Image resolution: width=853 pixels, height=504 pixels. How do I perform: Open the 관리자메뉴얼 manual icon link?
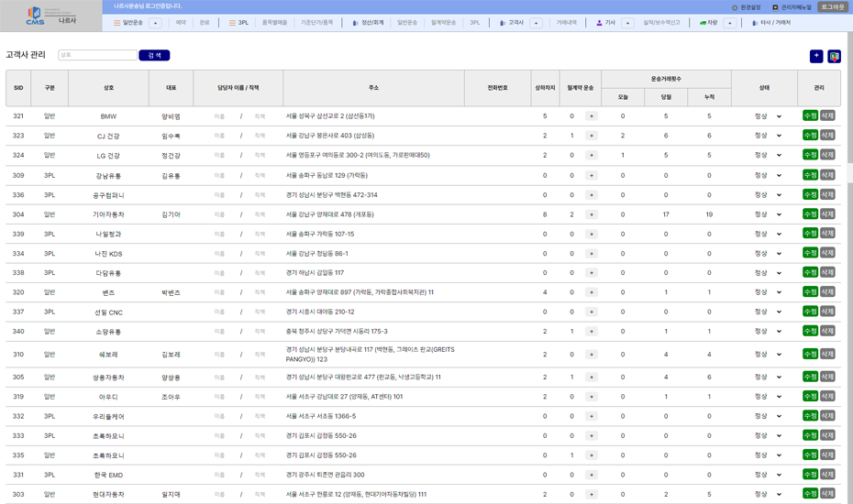click(792, 7)
